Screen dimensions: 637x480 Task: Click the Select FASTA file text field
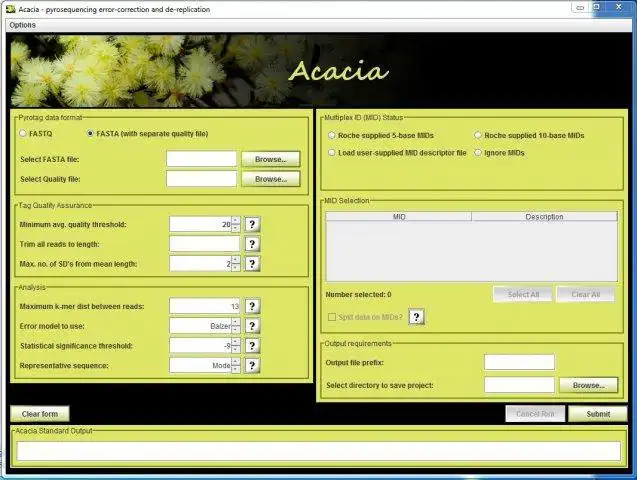coord(202,159)
